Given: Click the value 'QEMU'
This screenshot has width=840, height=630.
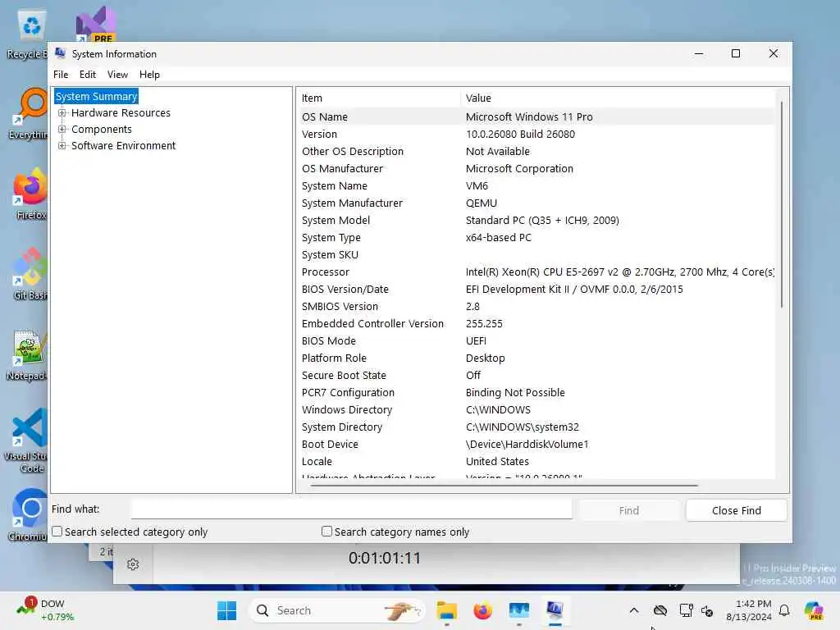Looking at the screenshot, I should (481, 203).
